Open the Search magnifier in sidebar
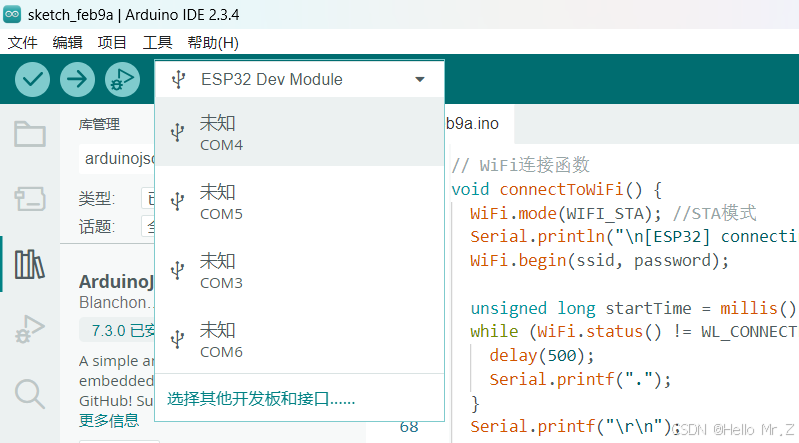799x443 pixels. [30, 394]
